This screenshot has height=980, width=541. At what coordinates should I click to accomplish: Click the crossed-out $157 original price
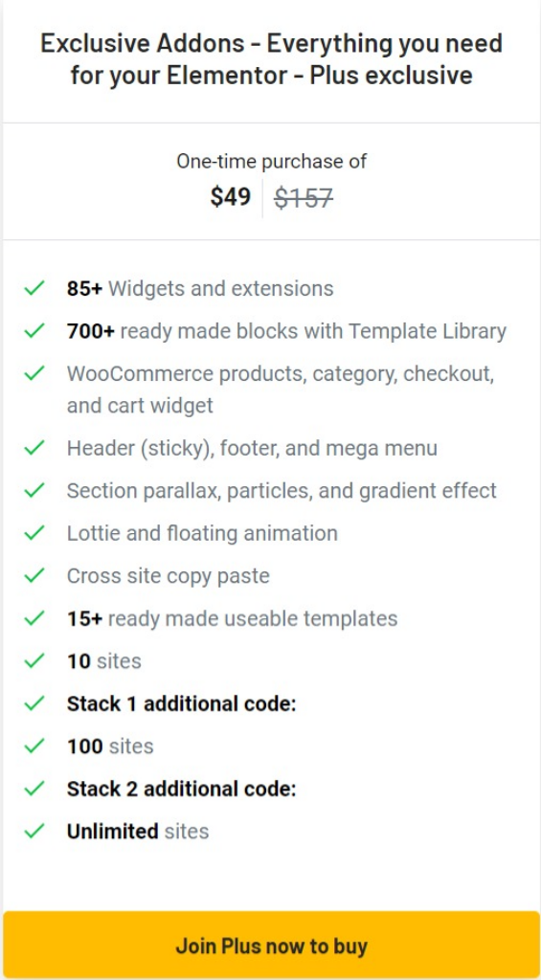point(304,198)
